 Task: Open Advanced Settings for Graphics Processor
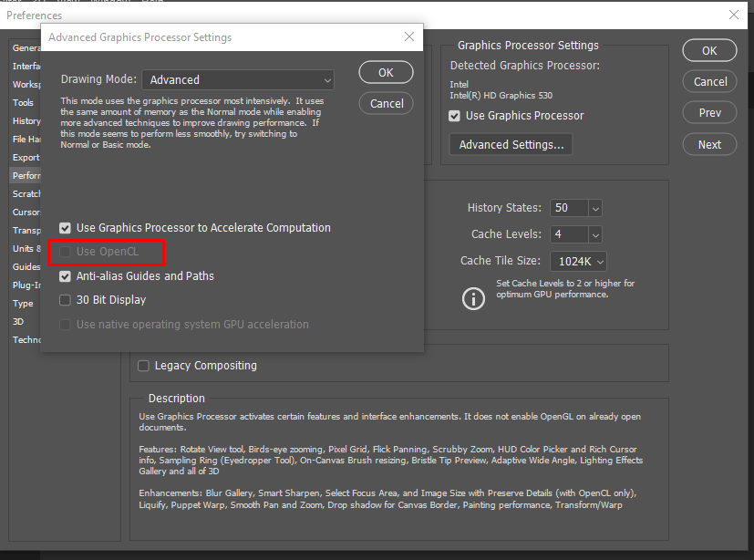pyautogui.click(x=510, y=144)
